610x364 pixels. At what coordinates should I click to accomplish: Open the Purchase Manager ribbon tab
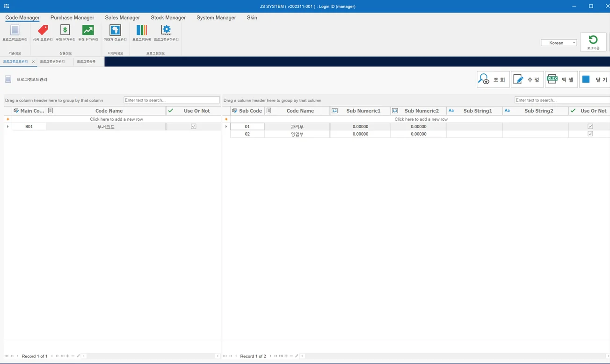point(72,17)
